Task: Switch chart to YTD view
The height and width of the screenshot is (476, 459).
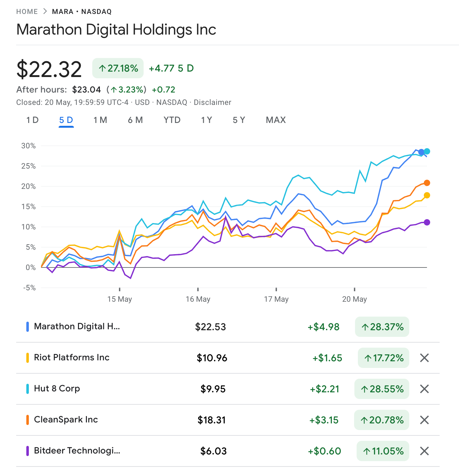Action: (x=172, y=120)
